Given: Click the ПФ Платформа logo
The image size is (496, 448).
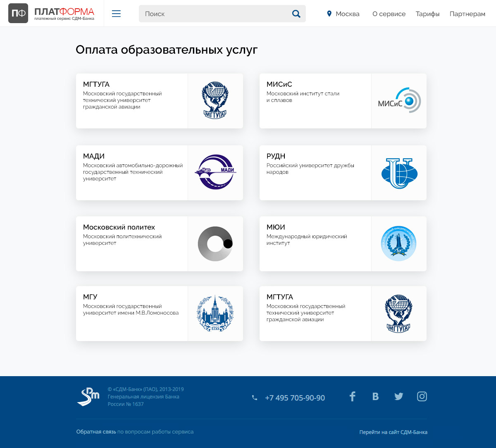Looking at the screenshot, I should pyautogui.click(x=51, y=13).
